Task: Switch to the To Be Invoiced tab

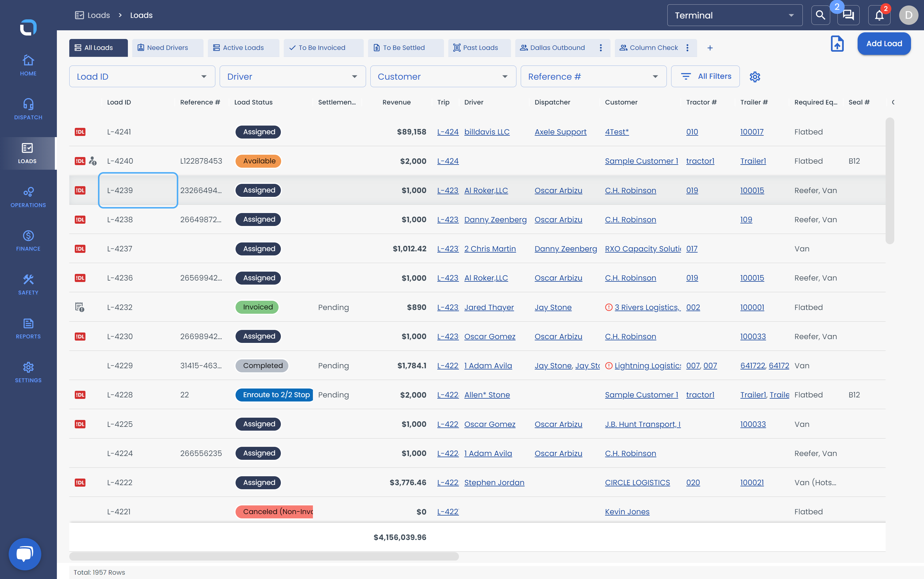Action: tap(323, 48)
